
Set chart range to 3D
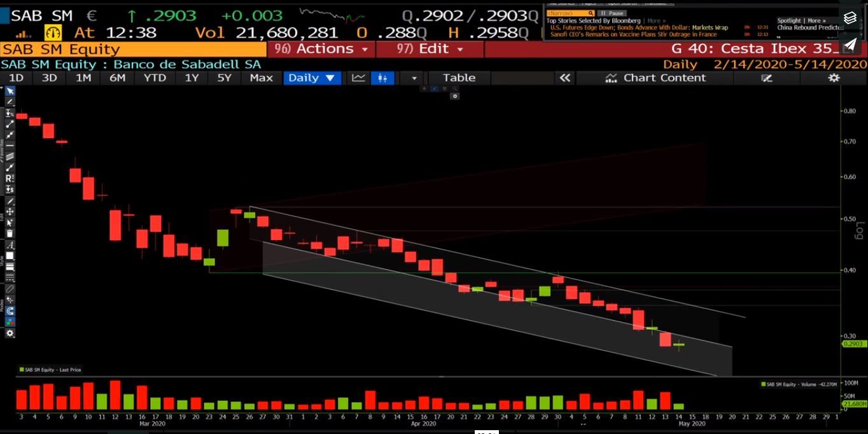point(49,78)
